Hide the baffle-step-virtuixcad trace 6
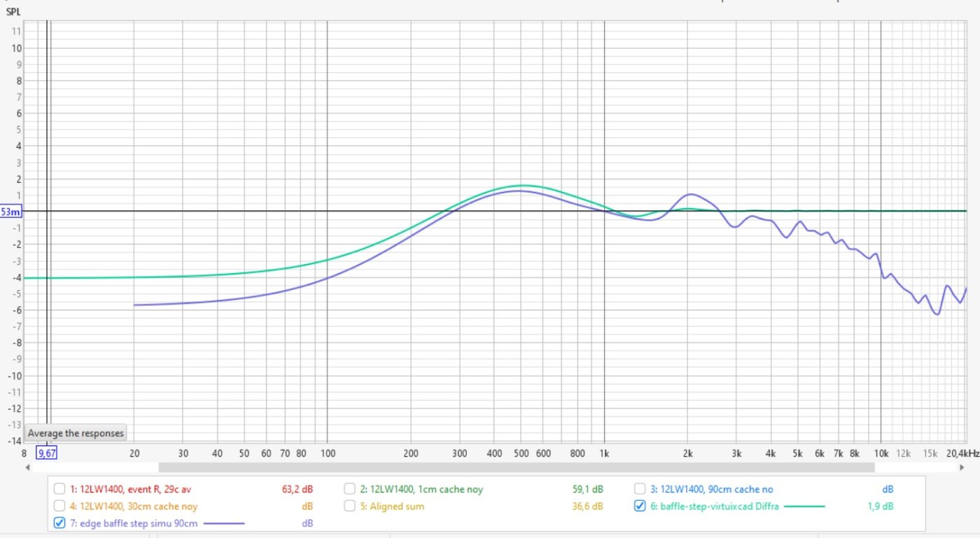Viewport: 980px width, 538px height. pos(640,506)
